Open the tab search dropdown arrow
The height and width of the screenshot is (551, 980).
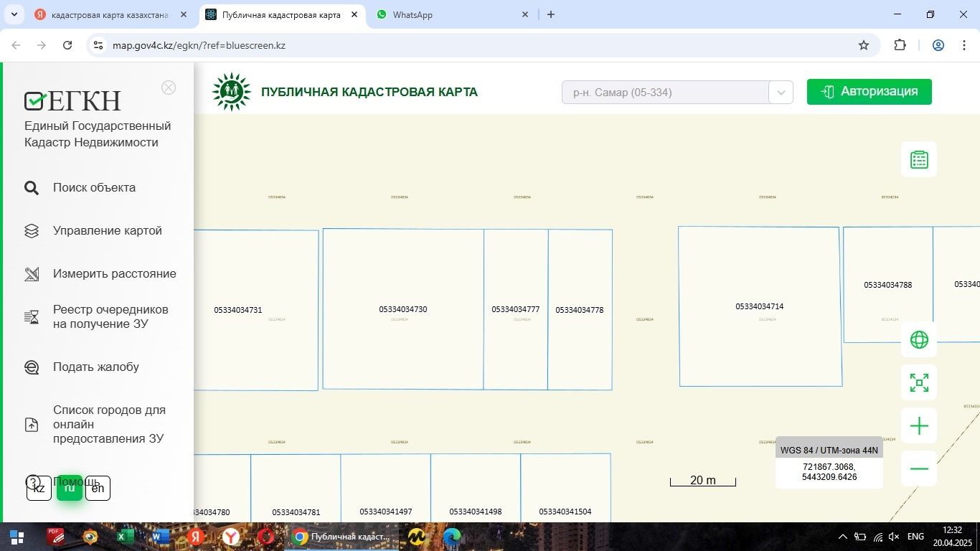(14, 14)
